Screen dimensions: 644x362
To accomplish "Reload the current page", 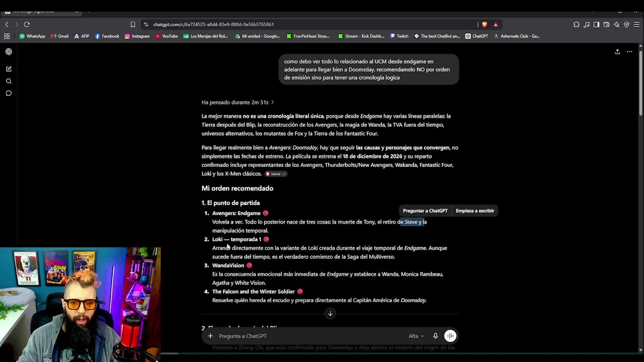I will point(27,24).
